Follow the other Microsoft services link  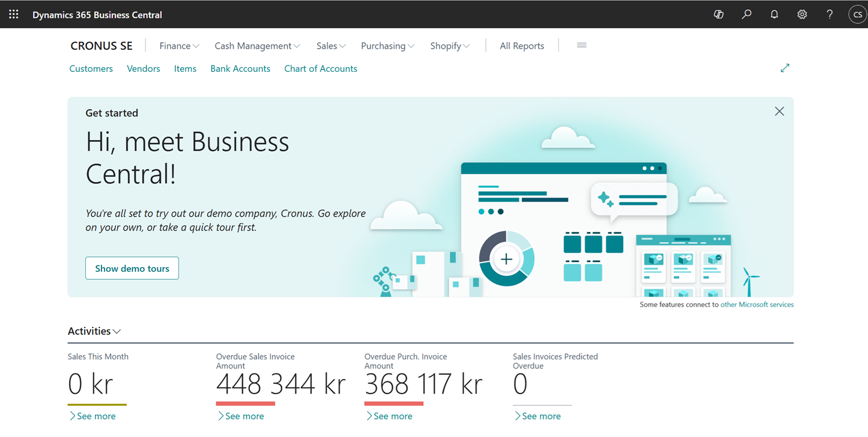(757, 304)
